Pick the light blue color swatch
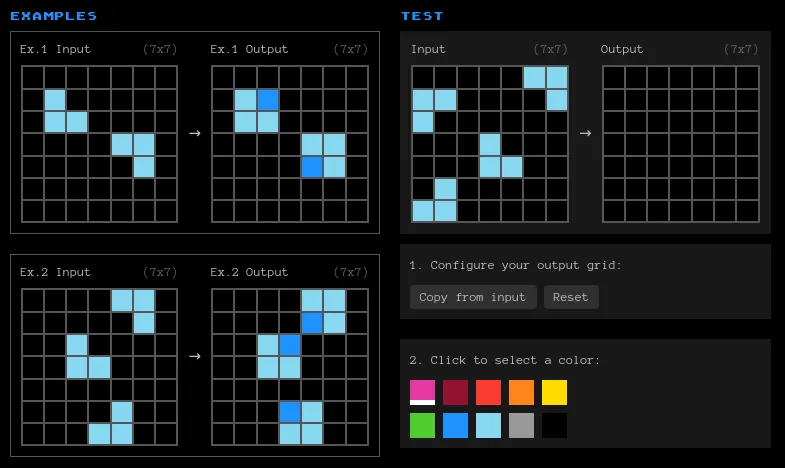 pyautogui.click(x=488, y=425)
